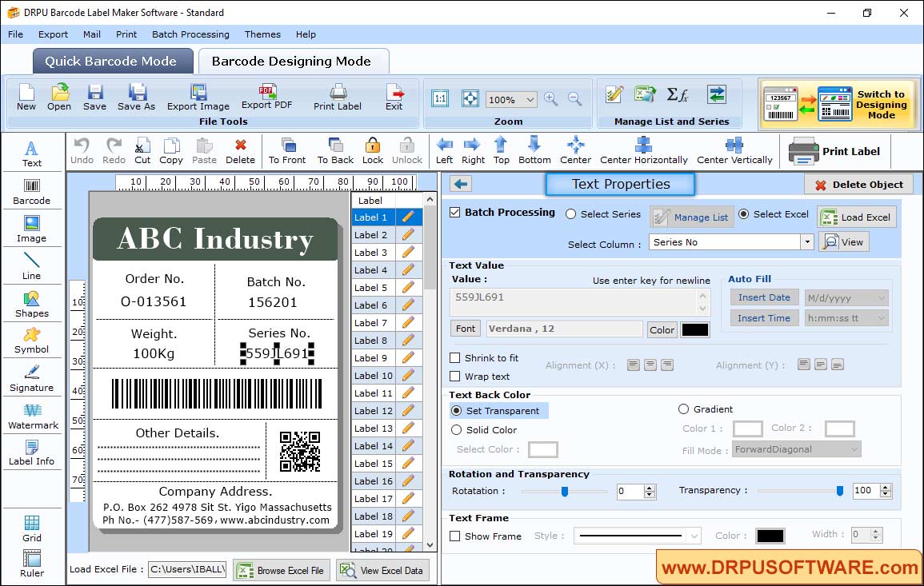Screen dimensions: 924x586
Task: Open the Export menu
Action: [53, 34]
